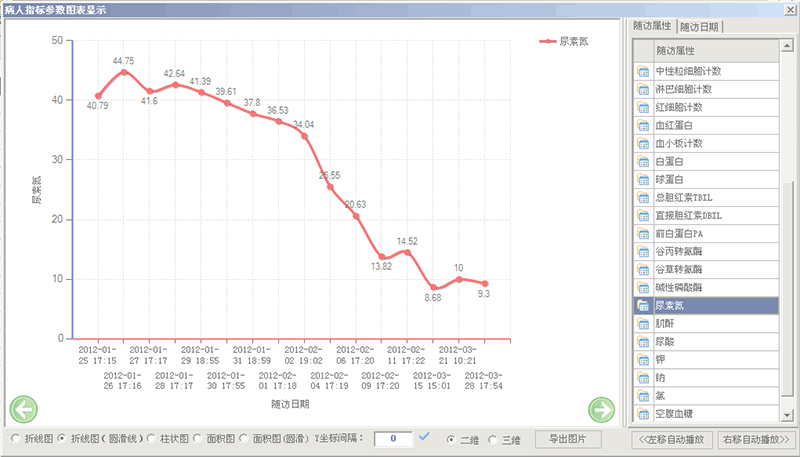Click the attribute list scrollbar down arrow

[788, 415]
